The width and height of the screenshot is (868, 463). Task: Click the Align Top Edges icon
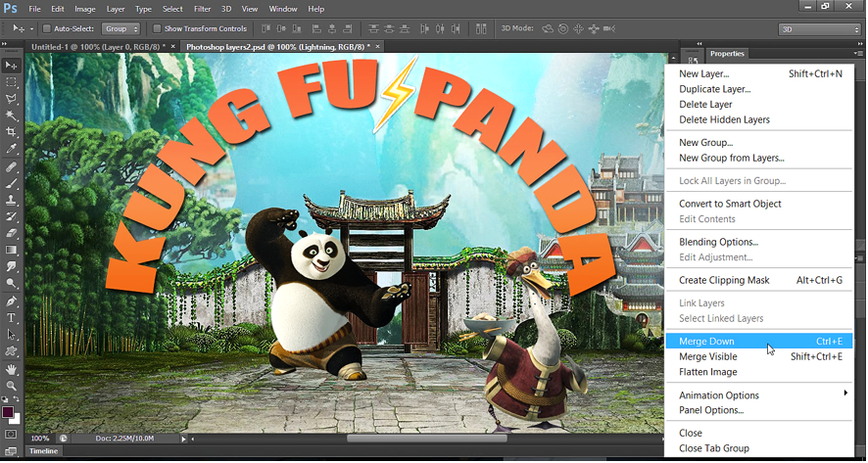(266, 28)
